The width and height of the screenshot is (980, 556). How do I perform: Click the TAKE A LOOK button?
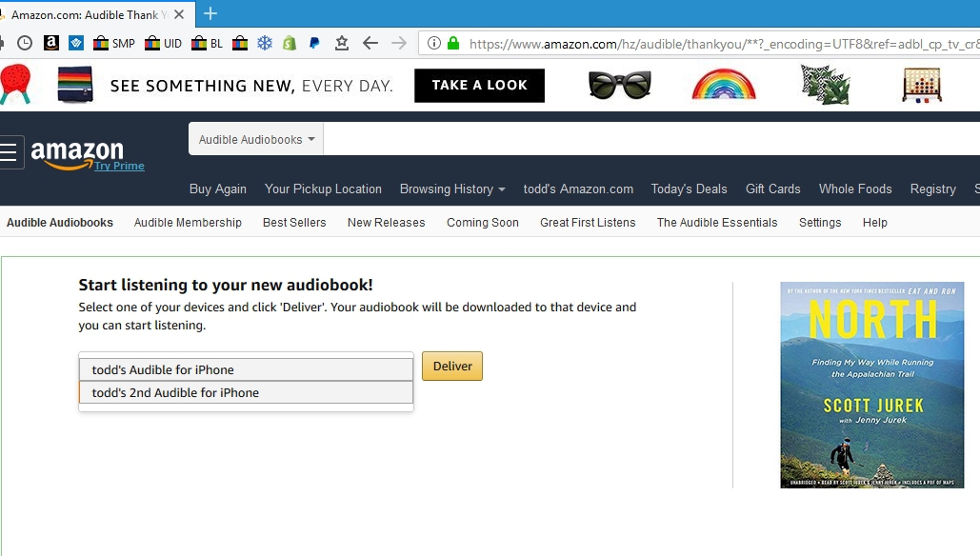(x=479, y=85)
